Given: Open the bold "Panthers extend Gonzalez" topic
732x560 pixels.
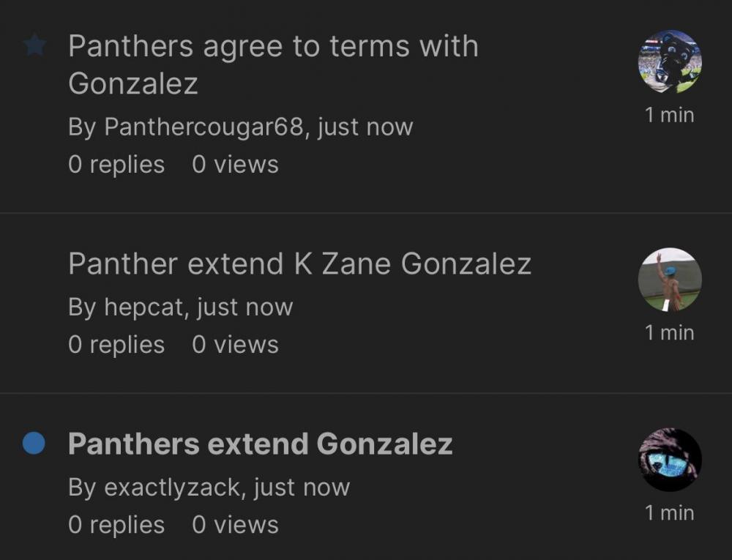Looking at the screenshot, I should tap(260, 444).
